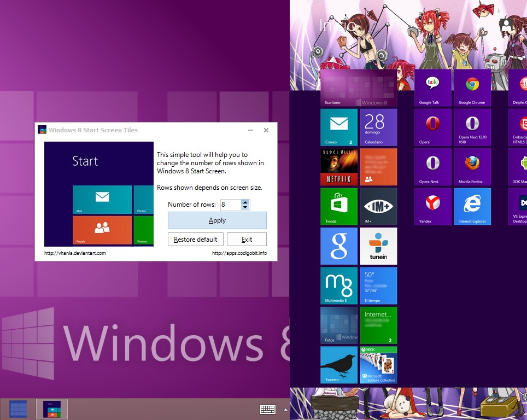The height and width of the screenshot is (420, 527).
Task: Exit the Start Screen Tiles tool
Action: coord(247,240)
